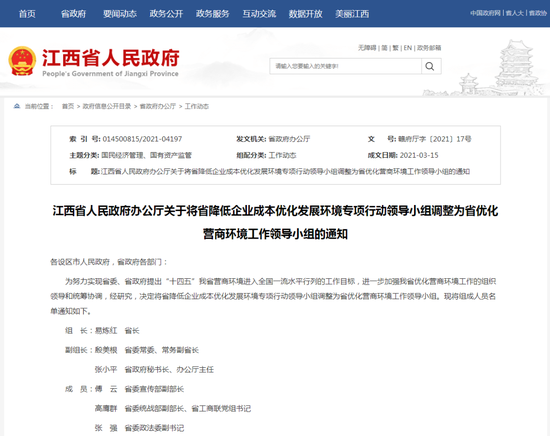Select topic category 国民经济管理、国有资产监管
Image resolution: width=550 pixels, height=436 pixels.
point(147,155)
